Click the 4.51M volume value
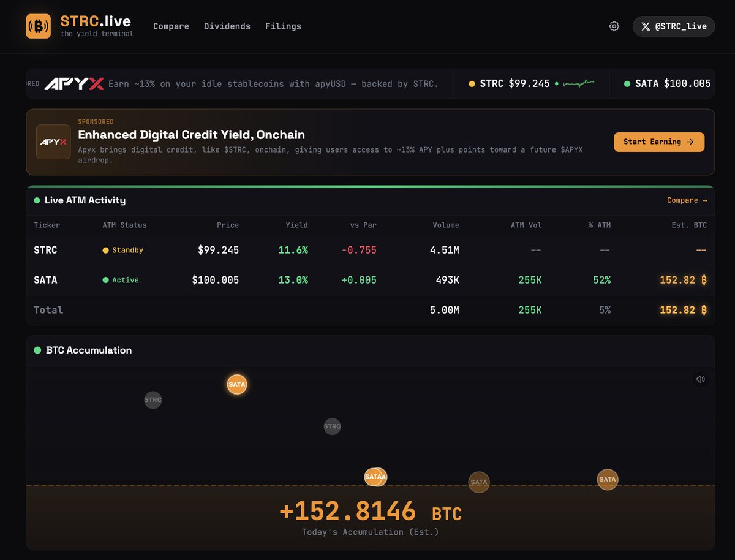 point(445,250)
